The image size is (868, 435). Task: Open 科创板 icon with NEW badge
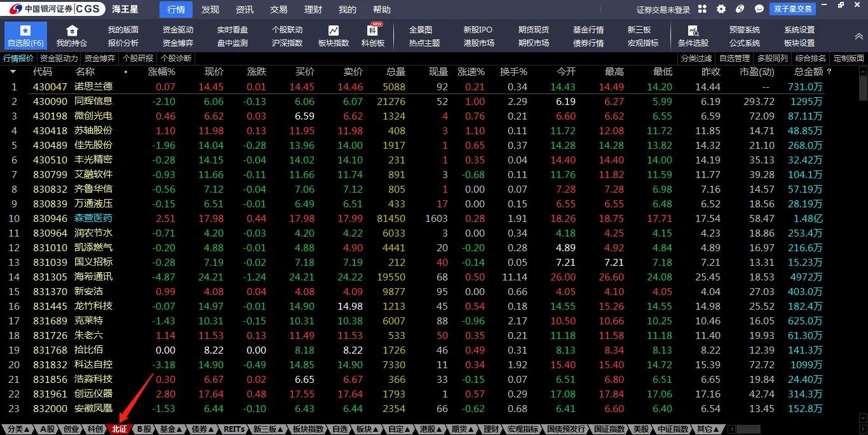coord(373,30)
